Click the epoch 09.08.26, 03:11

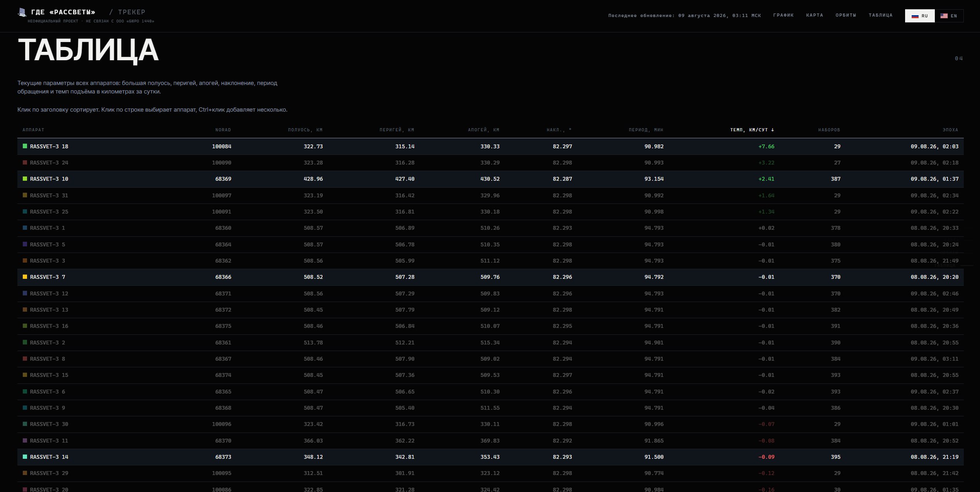pyautogui.click(x=934, y=359)
